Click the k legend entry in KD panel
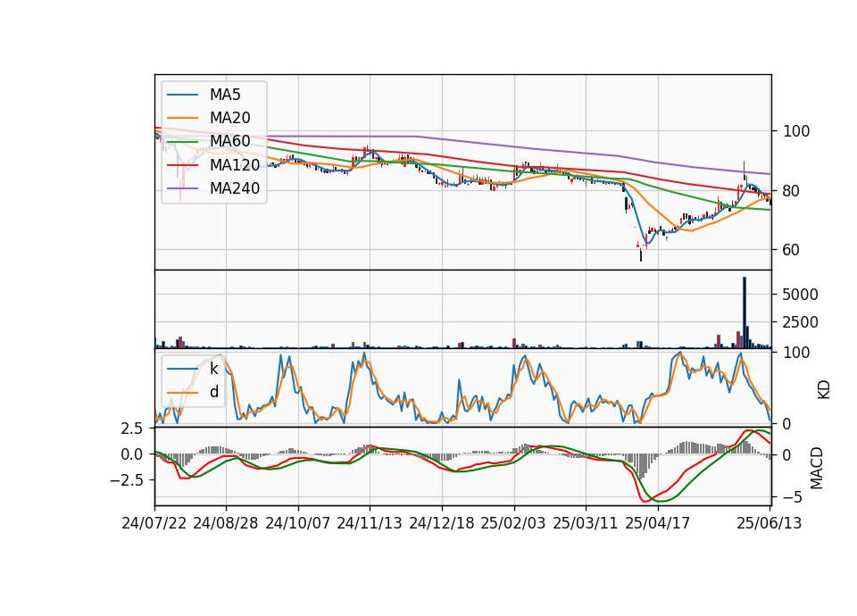The image size is (857, 616). point(213,369)
